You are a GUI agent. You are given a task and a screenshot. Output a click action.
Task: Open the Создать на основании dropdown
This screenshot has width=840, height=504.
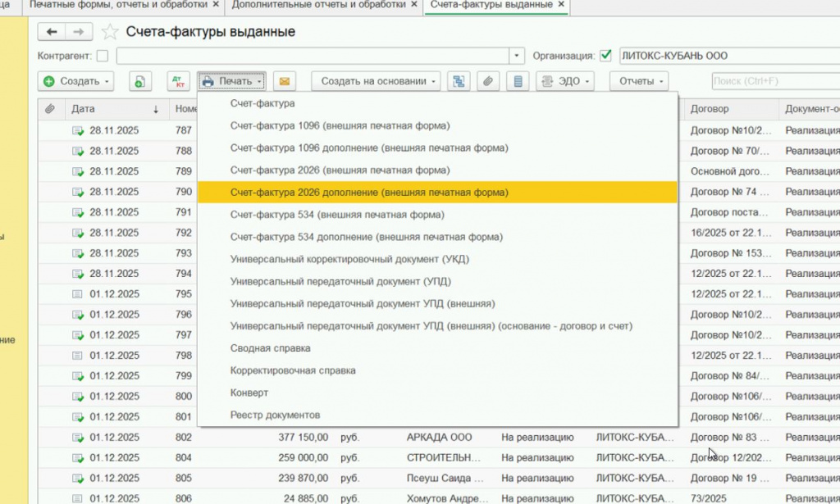(376, 81)
